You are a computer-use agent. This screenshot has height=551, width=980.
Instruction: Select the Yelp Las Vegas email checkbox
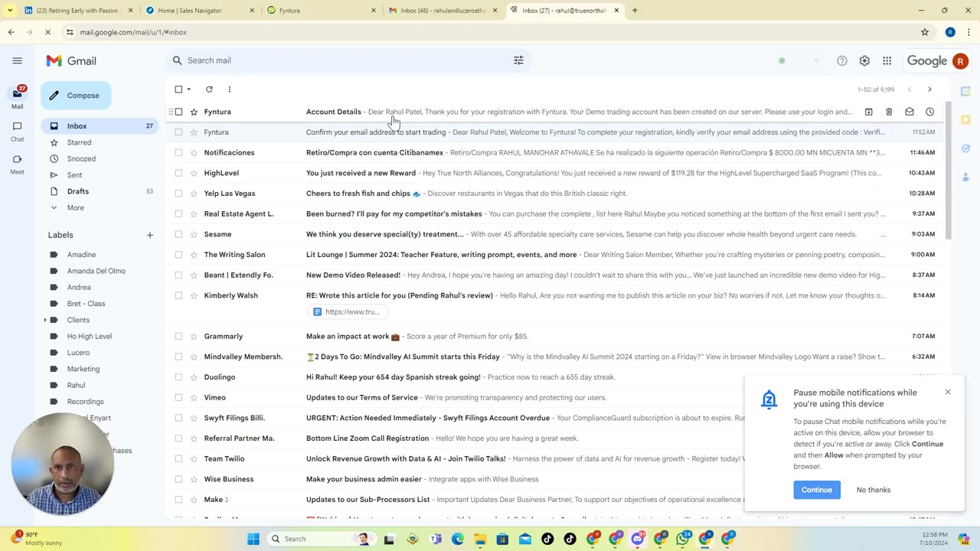pos(178,194)
